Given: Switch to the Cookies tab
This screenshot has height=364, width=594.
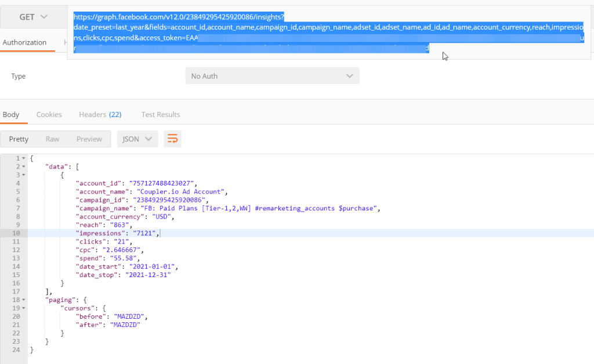Looking at the screenshot, I should point(49,114).
